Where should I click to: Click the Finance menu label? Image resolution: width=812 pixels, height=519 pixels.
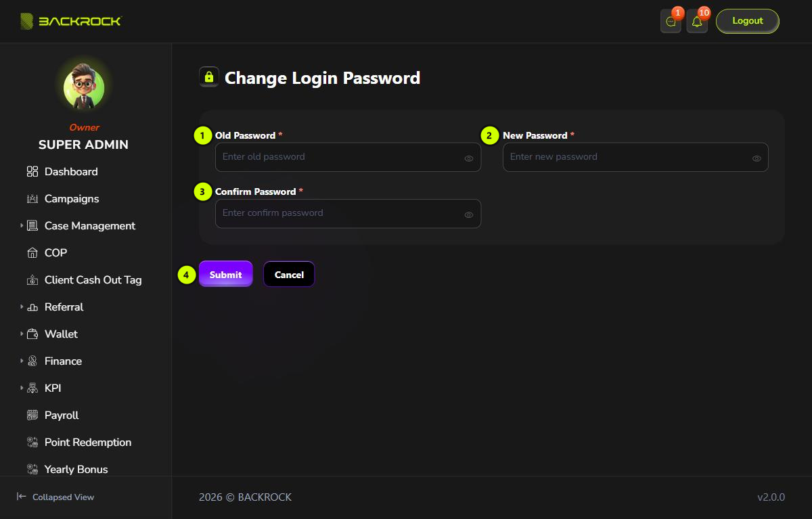(63, 361)
